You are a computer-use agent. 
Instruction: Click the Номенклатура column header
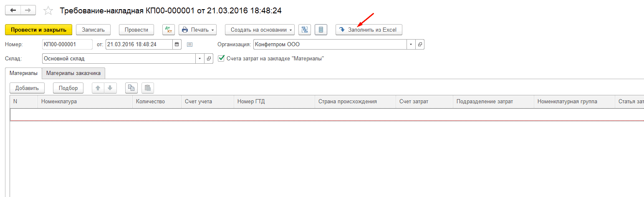(x=85, y=101)
